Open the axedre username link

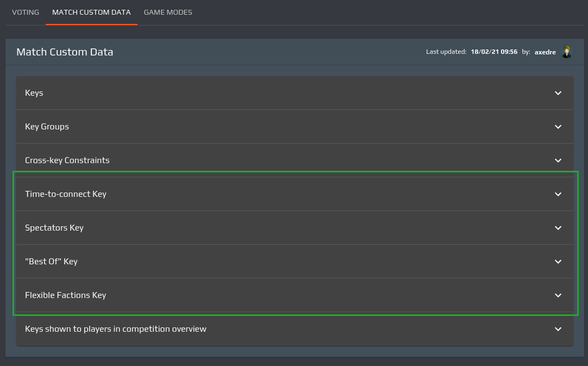(545, 52)
